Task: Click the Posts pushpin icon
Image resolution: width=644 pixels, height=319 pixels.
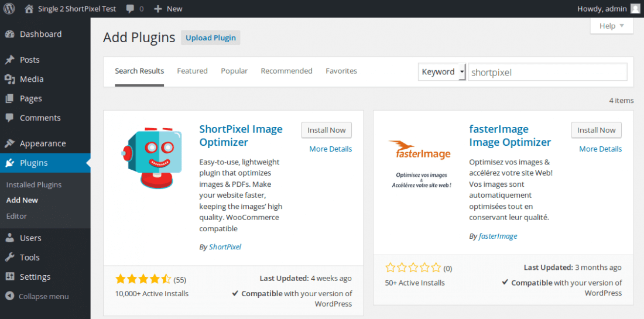Action: (10, 60)
